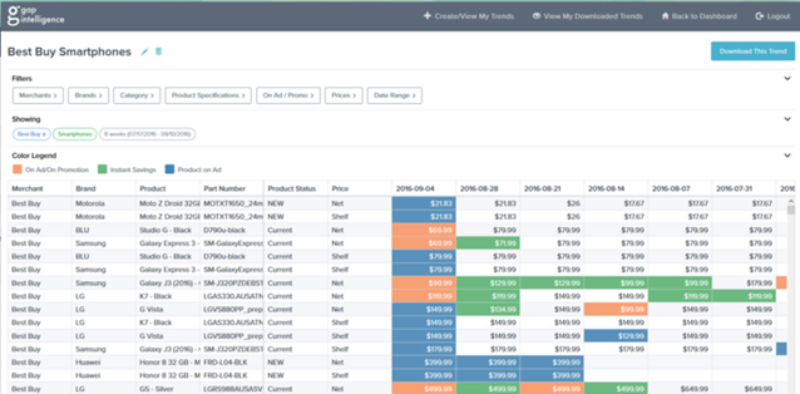Click the 2016-09-04 column header
800x394 pixels.
(424, 188)
